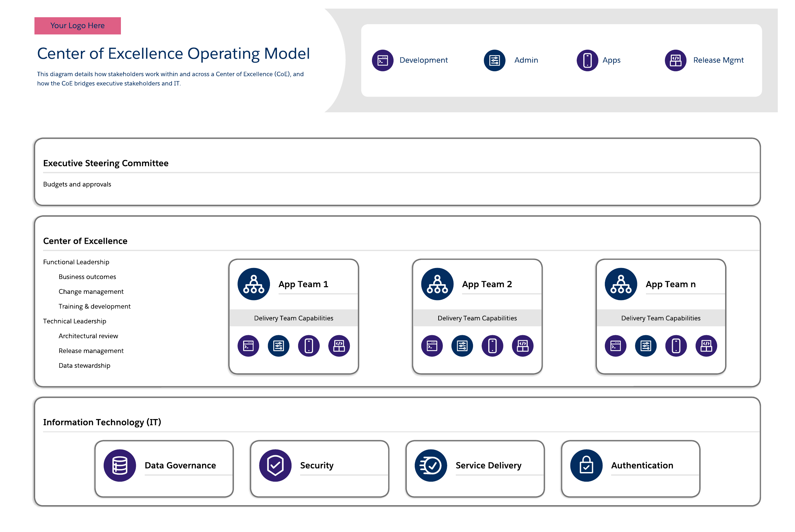Viewport: 795px width, 532px height.
Task: Click the App Team 1 hierarchy icon
Action: [254, 284]
